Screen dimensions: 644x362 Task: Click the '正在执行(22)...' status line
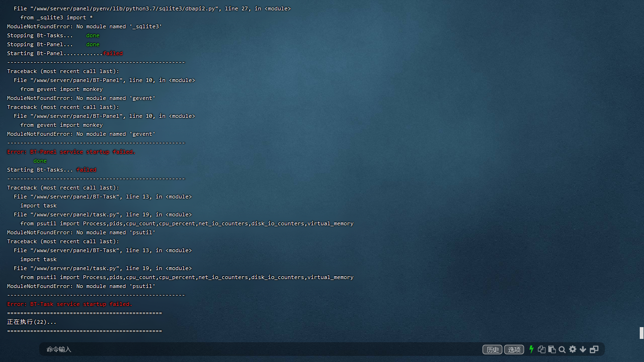pyautogui.click(x=32, y=322)
